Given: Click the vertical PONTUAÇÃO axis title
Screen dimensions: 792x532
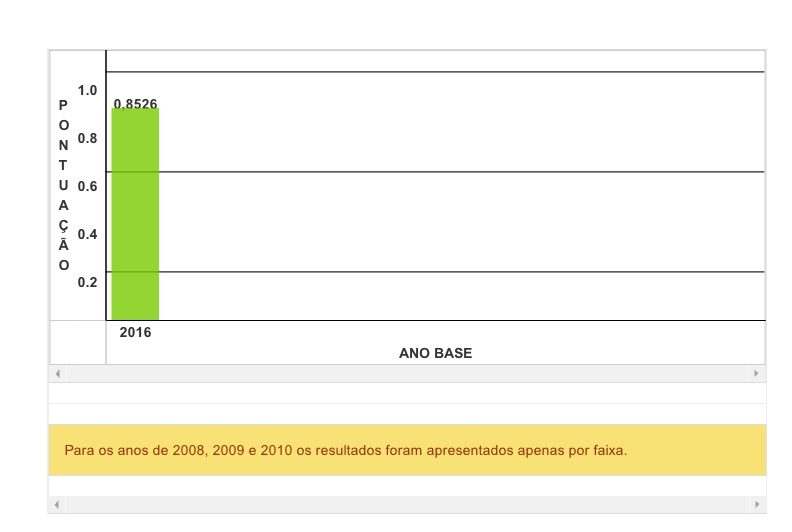Looking at the screenshot, I should (64, 185).
